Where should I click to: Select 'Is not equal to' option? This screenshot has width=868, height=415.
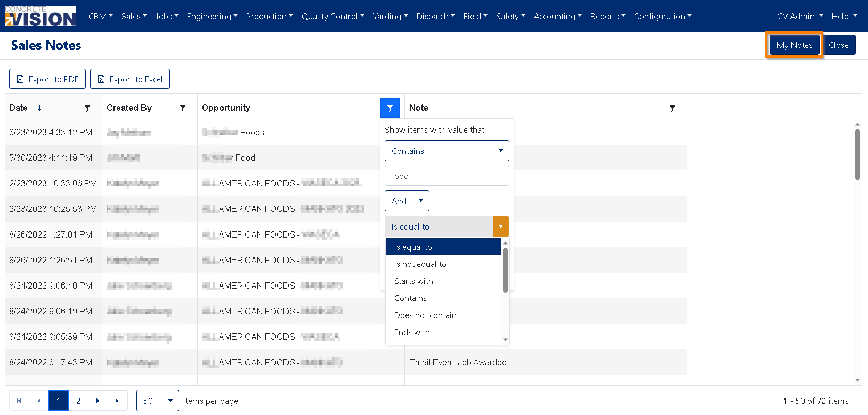[x=443, y=264]
